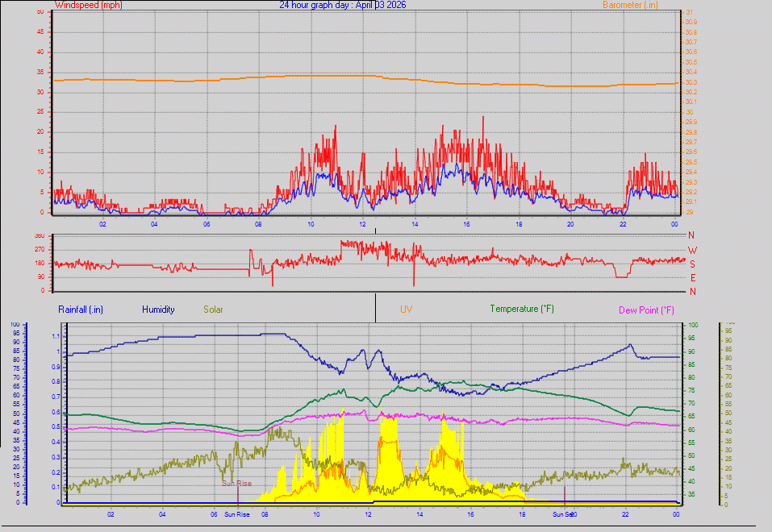Click the Sun Set marker text
The width and height of the screenshot is (772, 532).
562,513
